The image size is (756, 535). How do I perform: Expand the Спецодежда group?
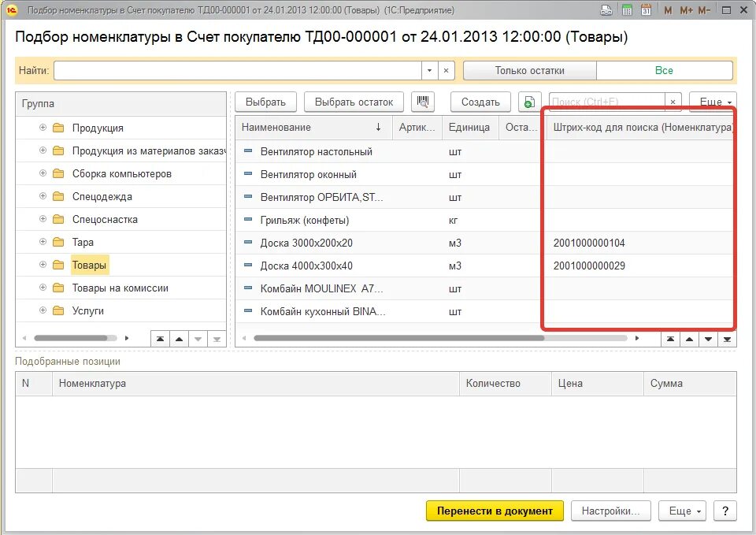(x=43, y=196)
